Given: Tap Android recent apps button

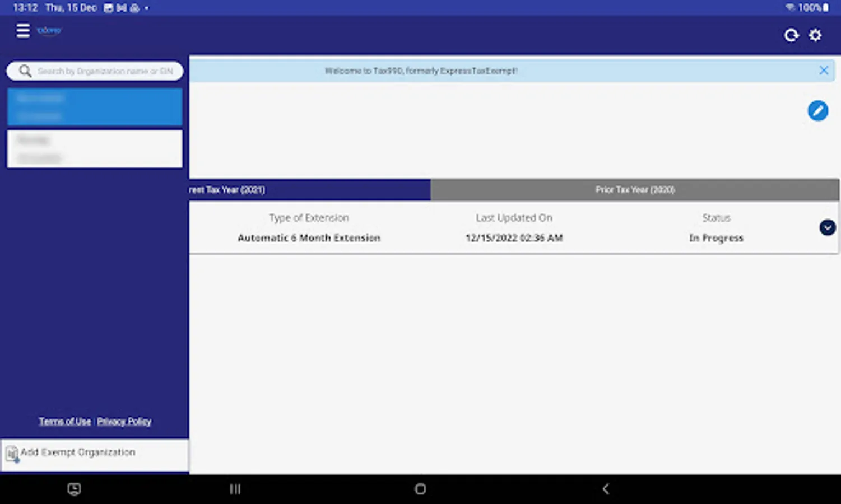Looking at the screenshot, I should [x=235, y=489].
